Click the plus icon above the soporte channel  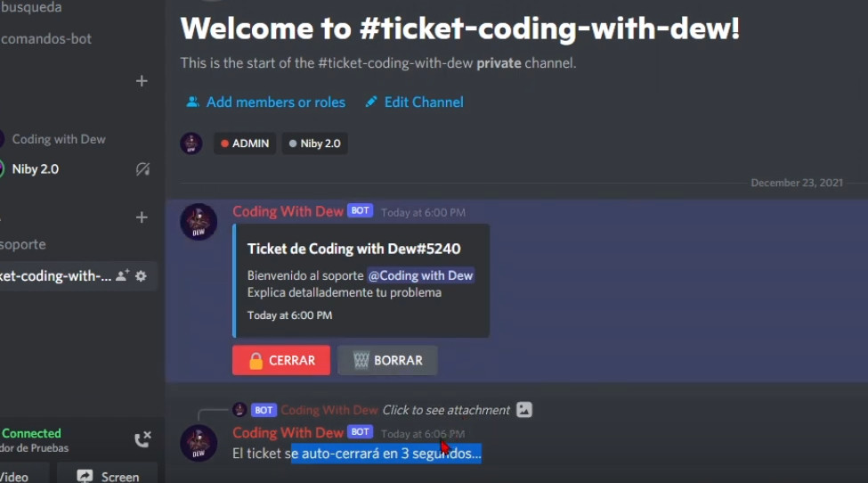(142, 217)
